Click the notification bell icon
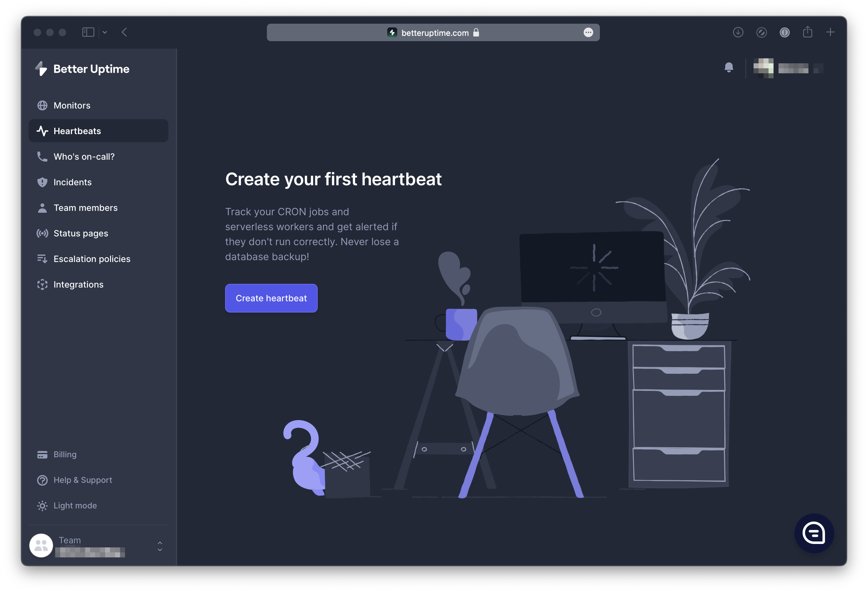 point(728,68)
